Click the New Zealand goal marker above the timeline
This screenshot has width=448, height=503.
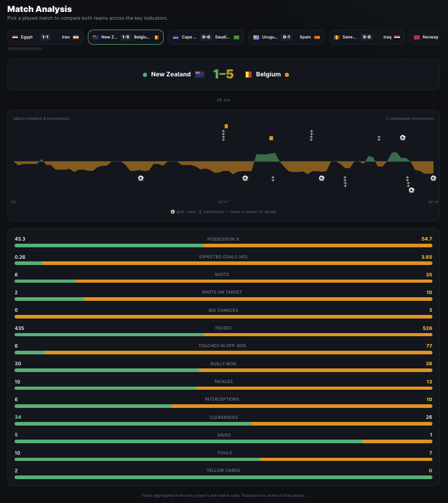click(403, 138)
